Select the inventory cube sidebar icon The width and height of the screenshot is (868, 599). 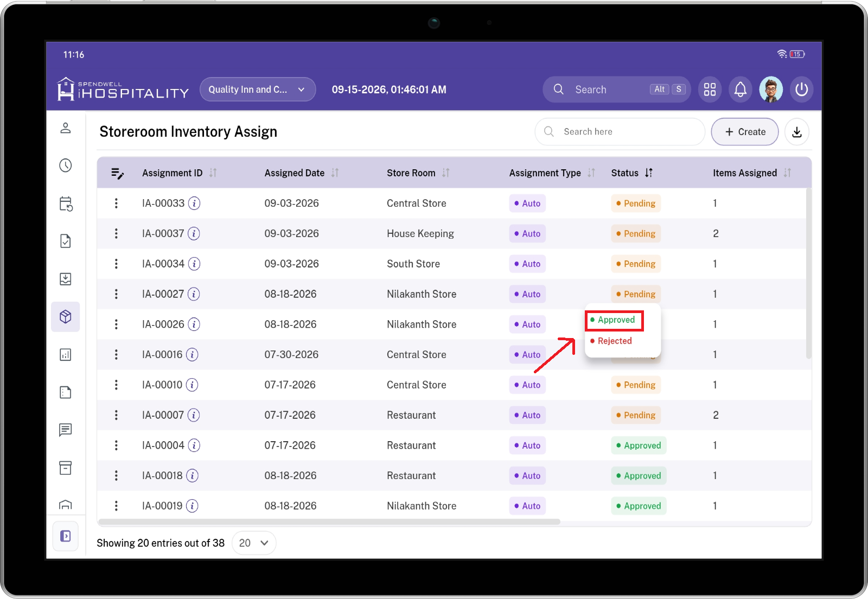[66, 317]
